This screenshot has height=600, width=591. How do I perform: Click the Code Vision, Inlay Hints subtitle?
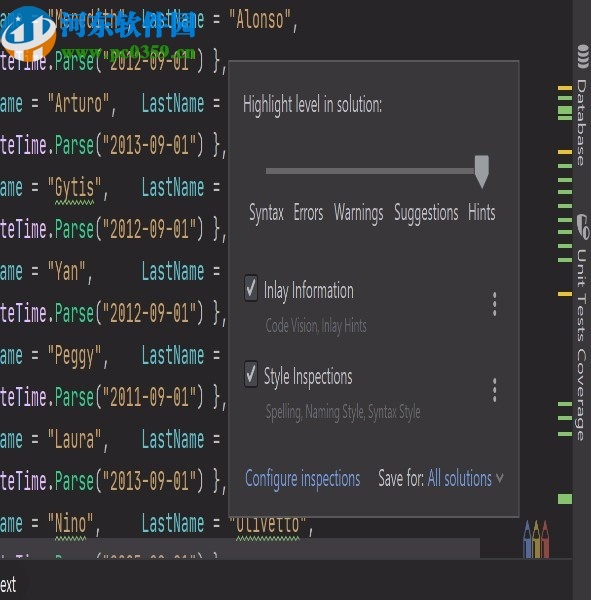(x=316, y=326)
